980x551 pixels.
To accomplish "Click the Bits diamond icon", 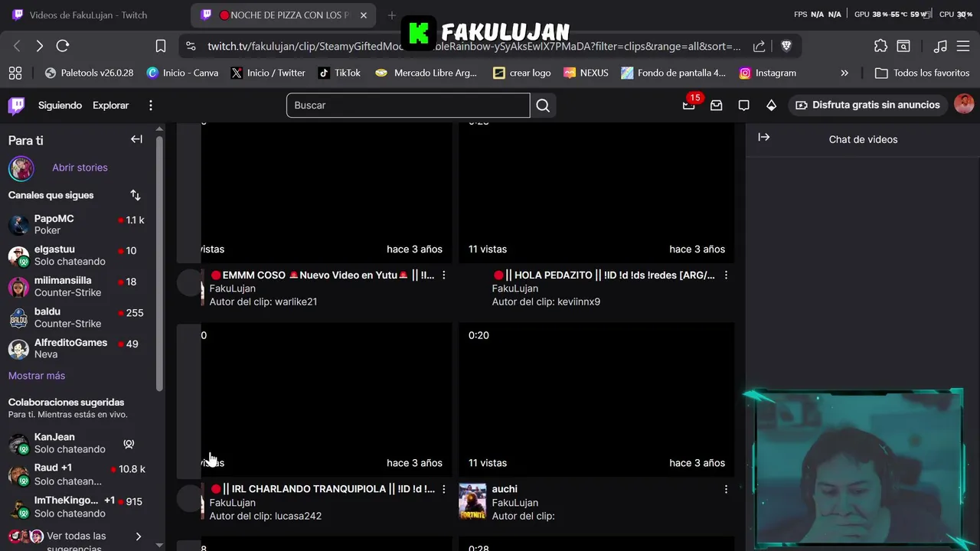I will (x=771, y=106).
